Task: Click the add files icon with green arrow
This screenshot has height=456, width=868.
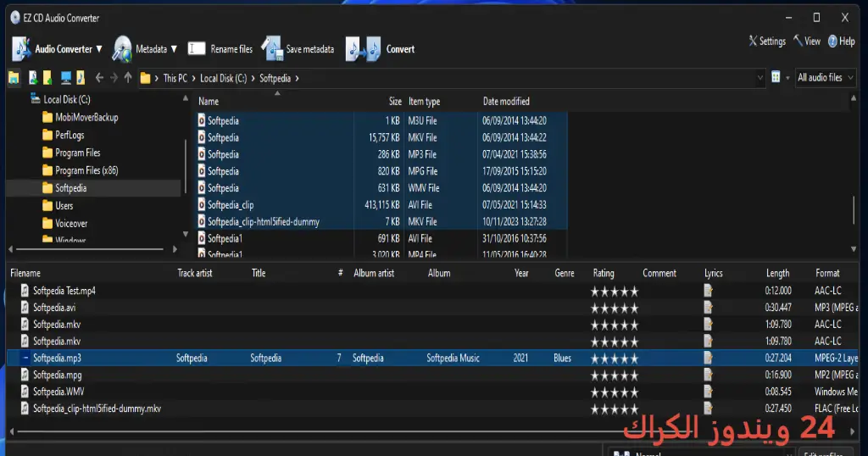Action: [33, 78]
